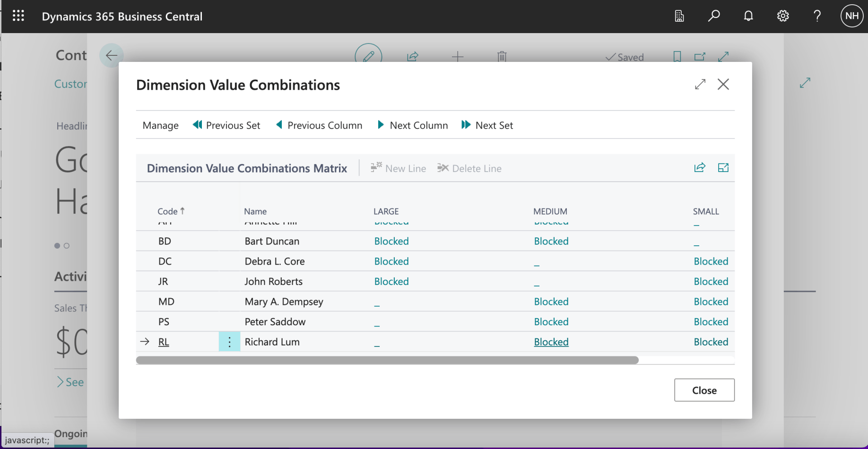Image resolution: width=868 pixels, height=449 pixels.
Task: Advance to Next Set
Action: (487, 125)
